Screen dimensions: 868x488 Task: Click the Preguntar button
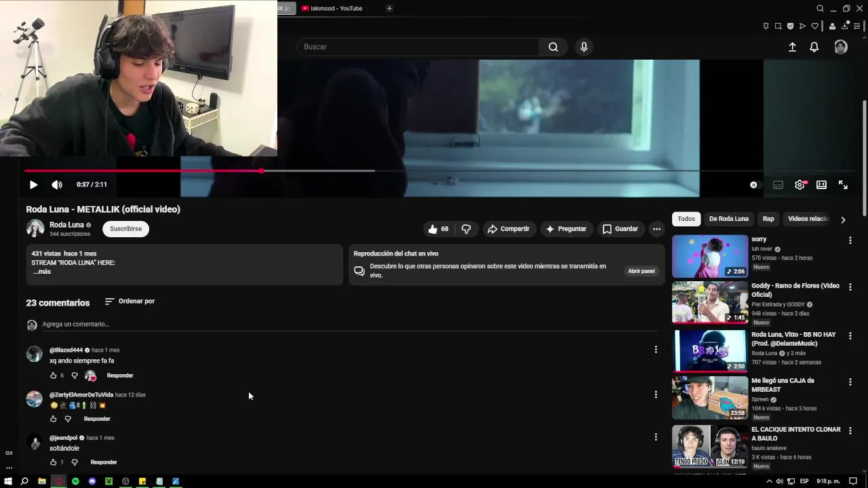[566, 229]
